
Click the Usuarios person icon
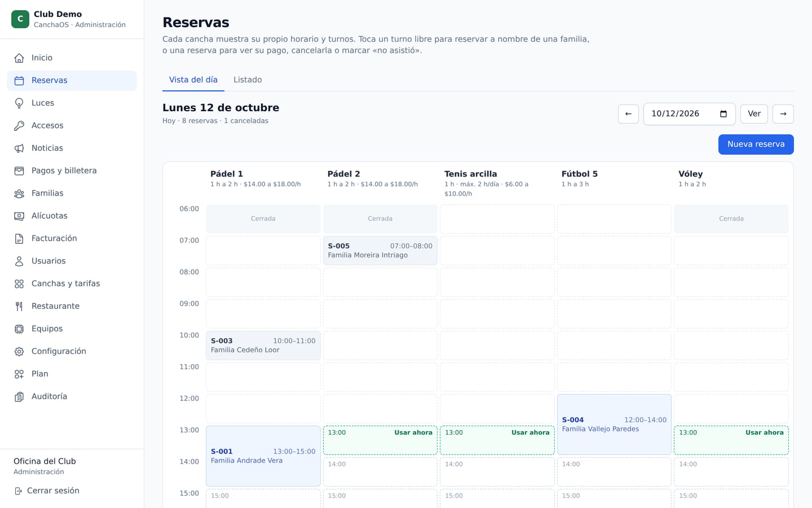[19, 261]
